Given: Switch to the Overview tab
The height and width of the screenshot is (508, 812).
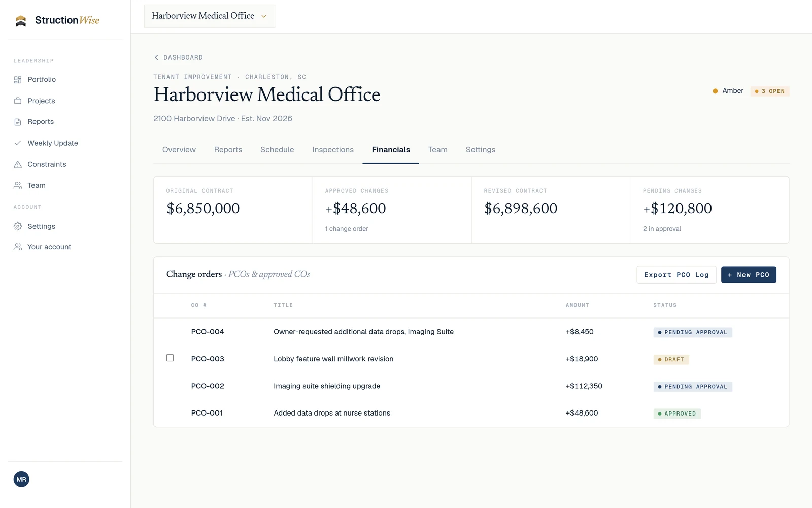Looking at the screenshot, I should pyautogui.click(x=179, y=150).
